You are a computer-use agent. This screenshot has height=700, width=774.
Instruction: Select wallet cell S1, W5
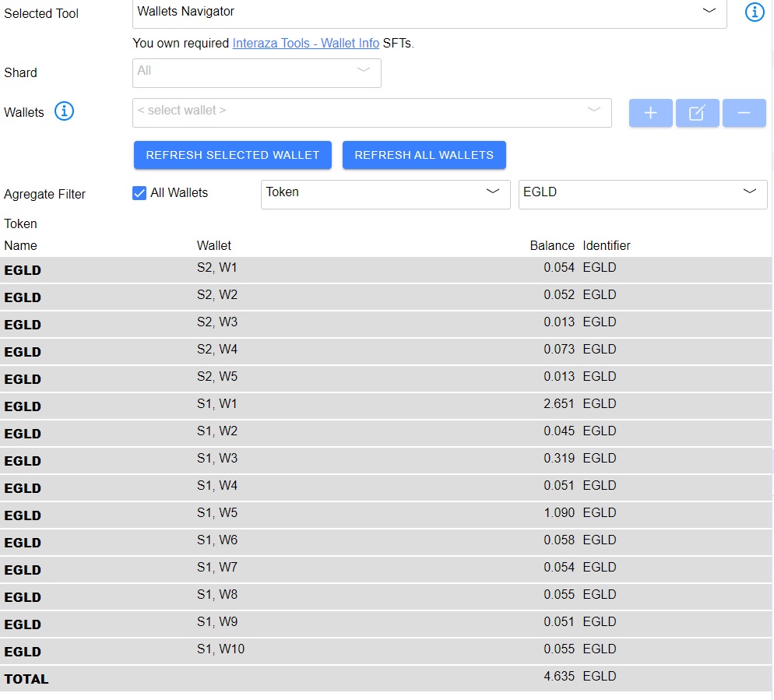(x=216, y=512)
